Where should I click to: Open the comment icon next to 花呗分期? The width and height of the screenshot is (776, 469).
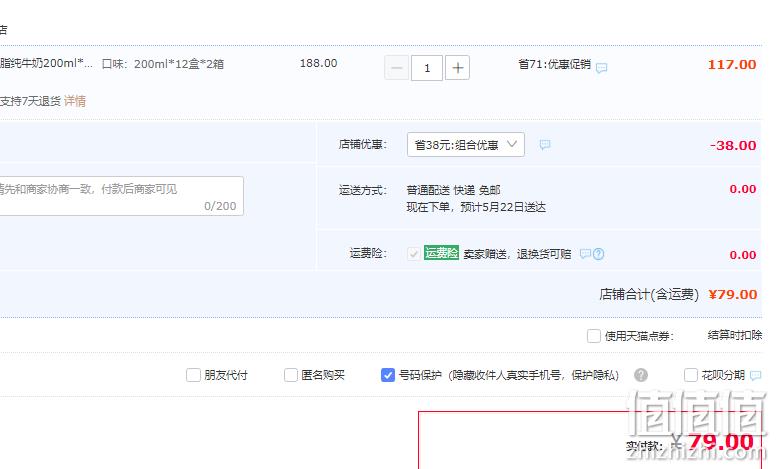pyautogui.click(x=755, y=375)
